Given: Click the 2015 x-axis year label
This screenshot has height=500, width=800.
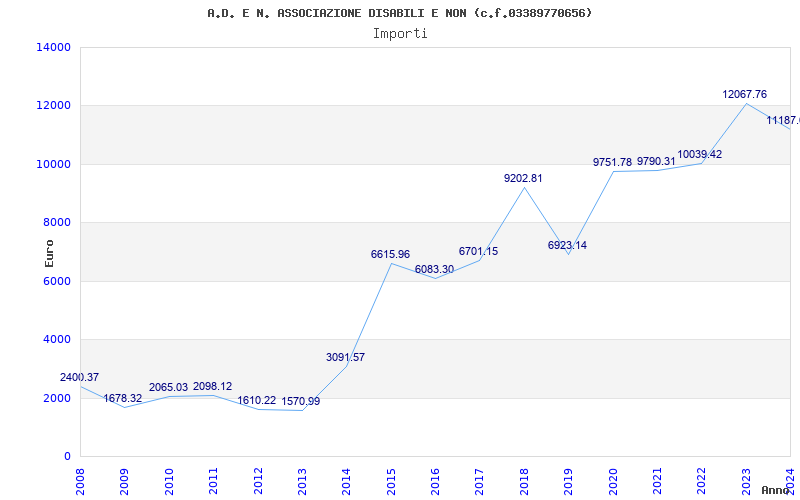Looking at the screenshot, I should pos(391,481).
